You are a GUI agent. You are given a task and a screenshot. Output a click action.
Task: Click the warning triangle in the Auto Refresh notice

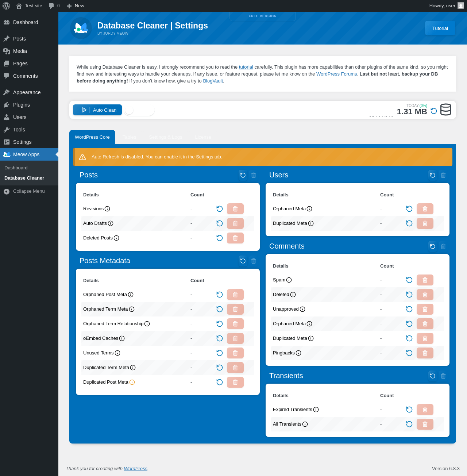click(x=82, y=157)
